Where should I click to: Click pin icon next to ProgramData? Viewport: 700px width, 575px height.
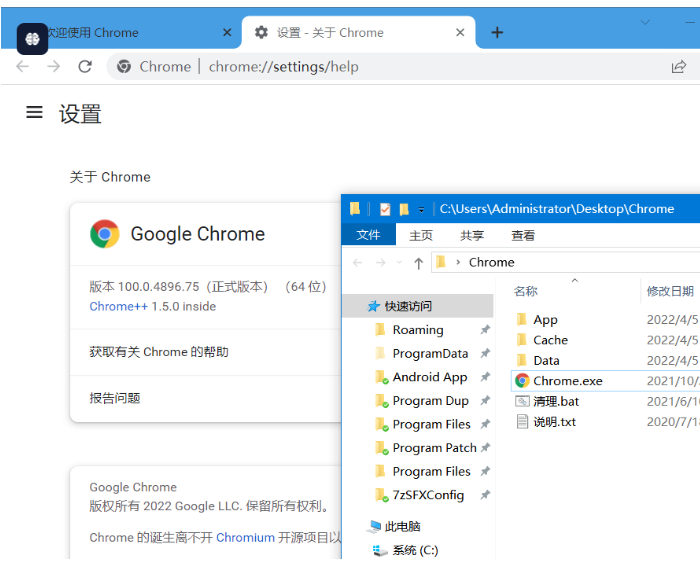coord(485,354)
